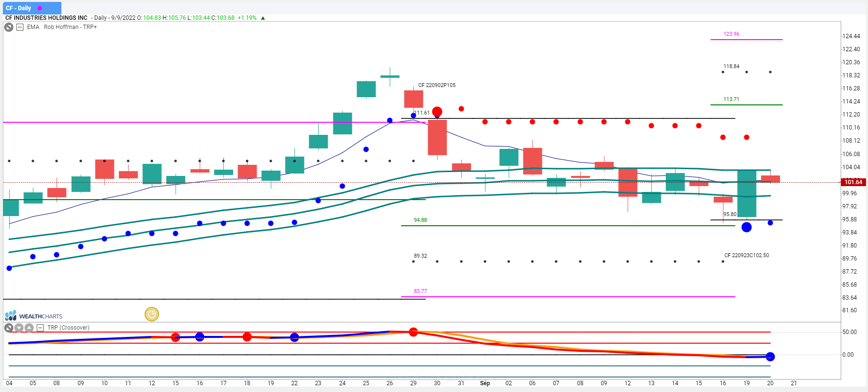Screen dimensions: 868x392
Task: Click the +1.19% change value
Action: click(x=247, y=18)
